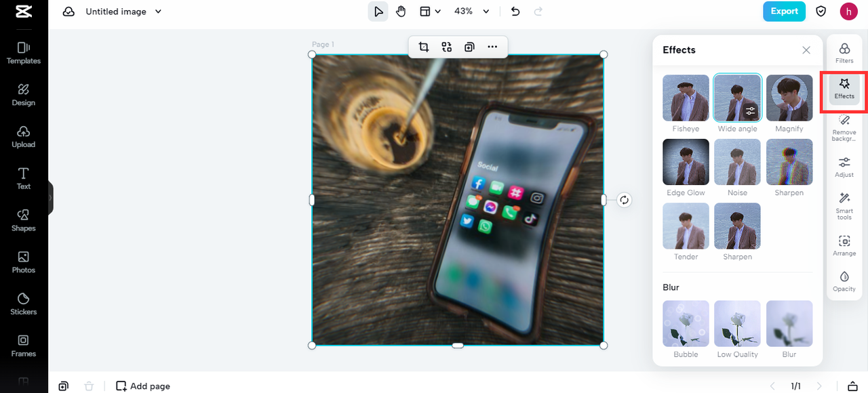The image size is (868, 393).
Task: Open the Opacity control
Action: pos(844,281)
